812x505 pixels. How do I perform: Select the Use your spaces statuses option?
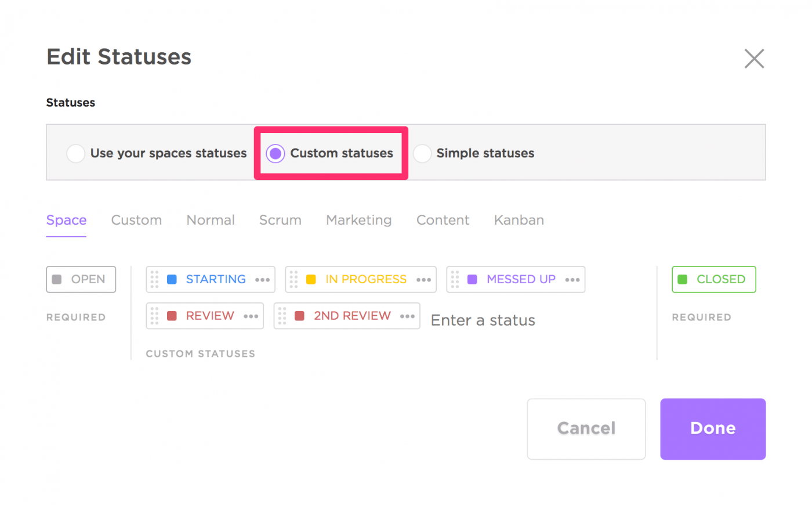point(76,153)
